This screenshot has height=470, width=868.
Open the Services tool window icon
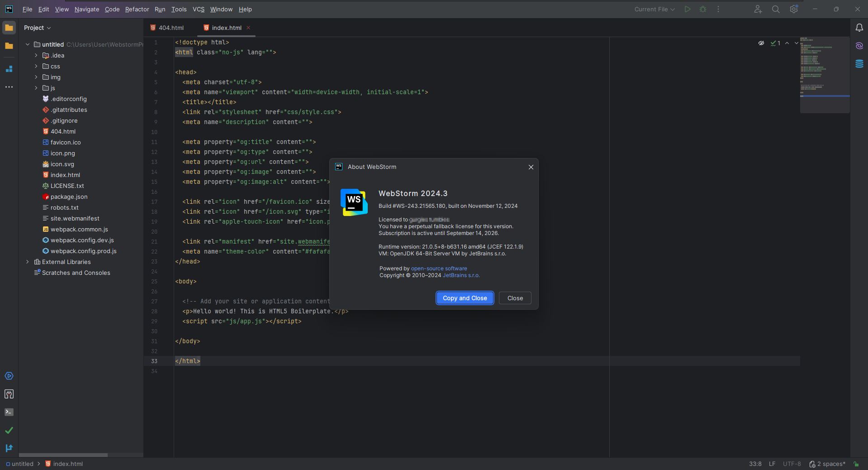tap(9, 376)
